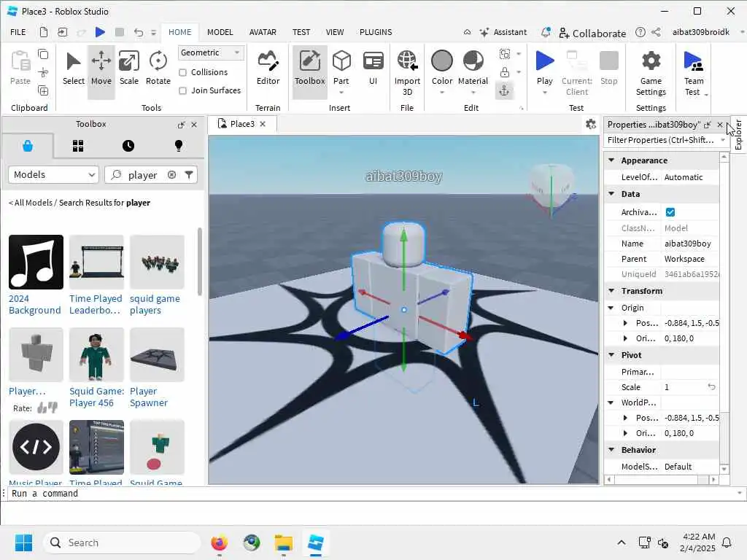Reset Scale property arrow

pos(711,386)
